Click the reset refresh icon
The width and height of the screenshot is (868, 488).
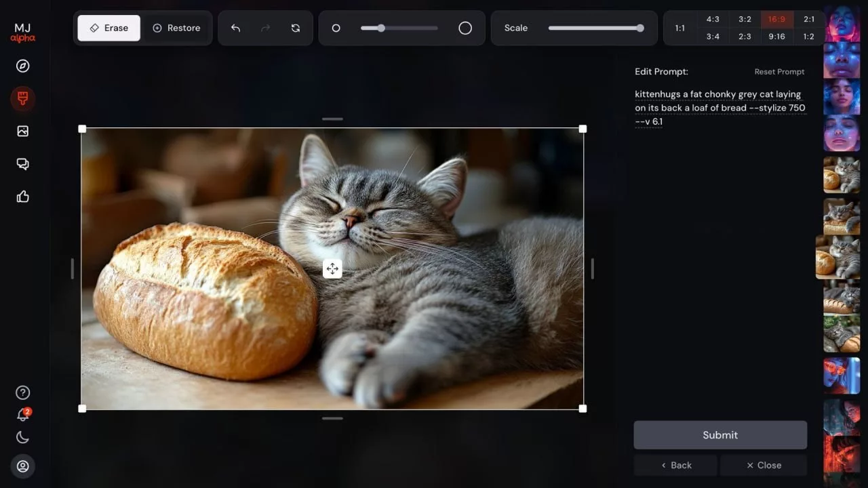point(295,28)
